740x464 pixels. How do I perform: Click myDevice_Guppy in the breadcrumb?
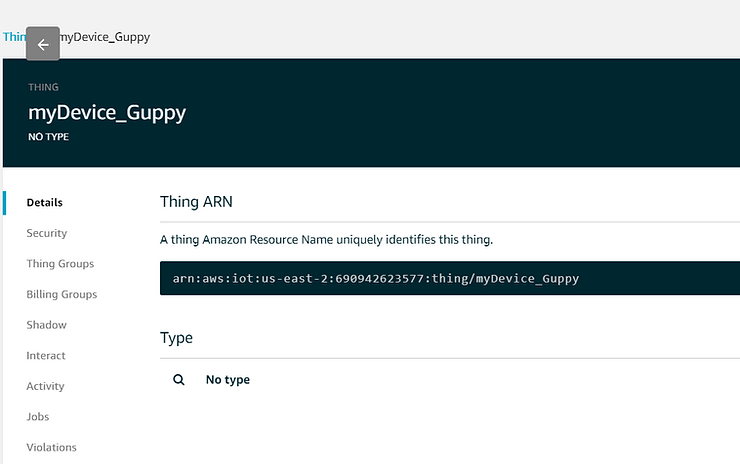click(x=105, y=37)
